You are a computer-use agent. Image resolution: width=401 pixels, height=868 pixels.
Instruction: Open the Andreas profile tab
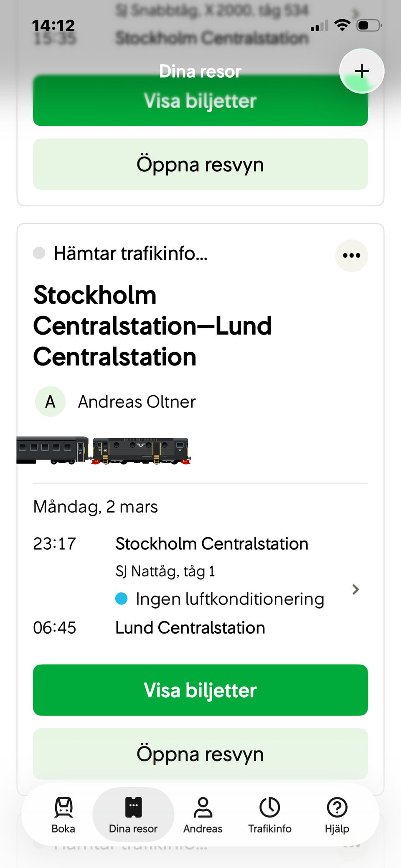(203, 814)
